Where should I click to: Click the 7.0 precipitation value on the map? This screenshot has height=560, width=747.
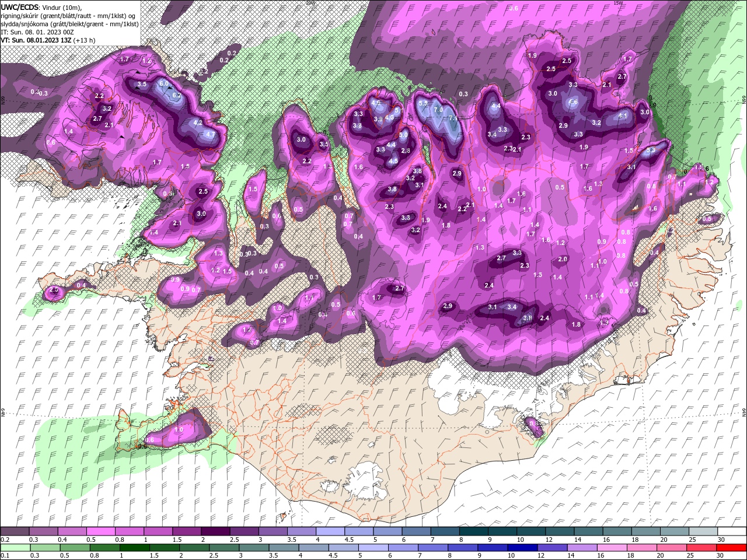pos(439,109)
